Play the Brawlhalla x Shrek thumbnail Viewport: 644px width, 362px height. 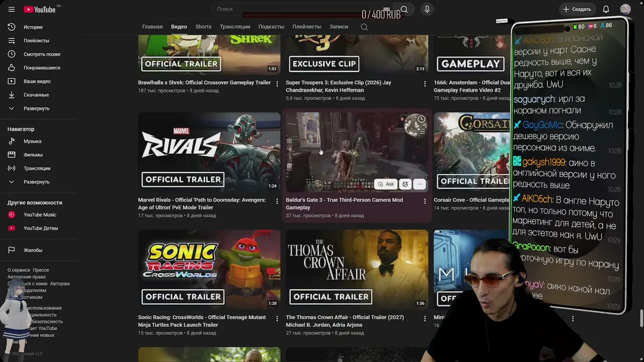209,54
